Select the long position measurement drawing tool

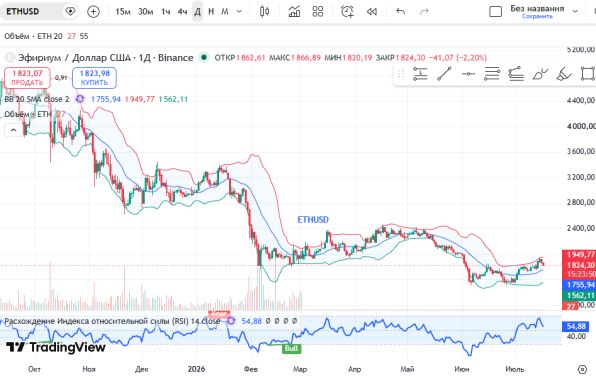[x=420, y=74]
